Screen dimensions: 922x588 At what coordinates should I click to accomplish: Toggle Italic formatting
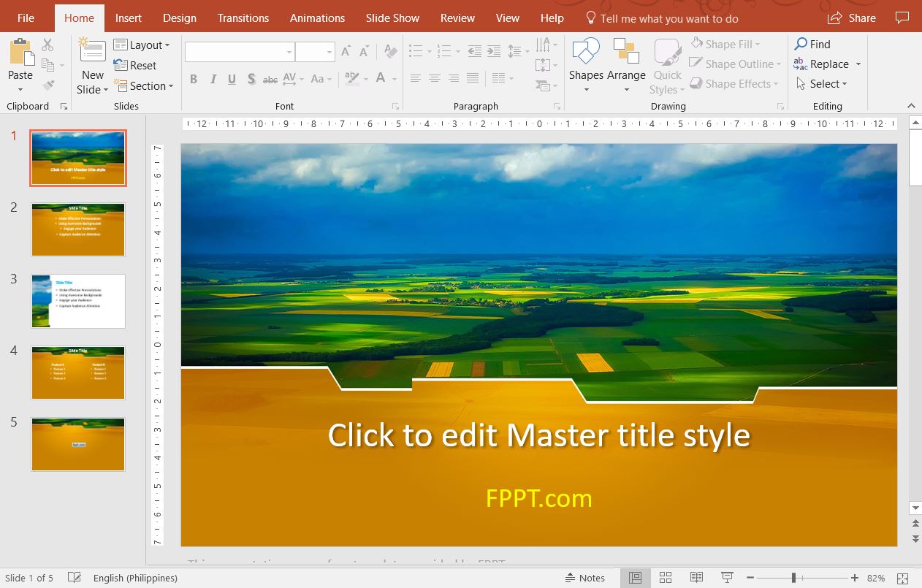(x=213, y=79)
